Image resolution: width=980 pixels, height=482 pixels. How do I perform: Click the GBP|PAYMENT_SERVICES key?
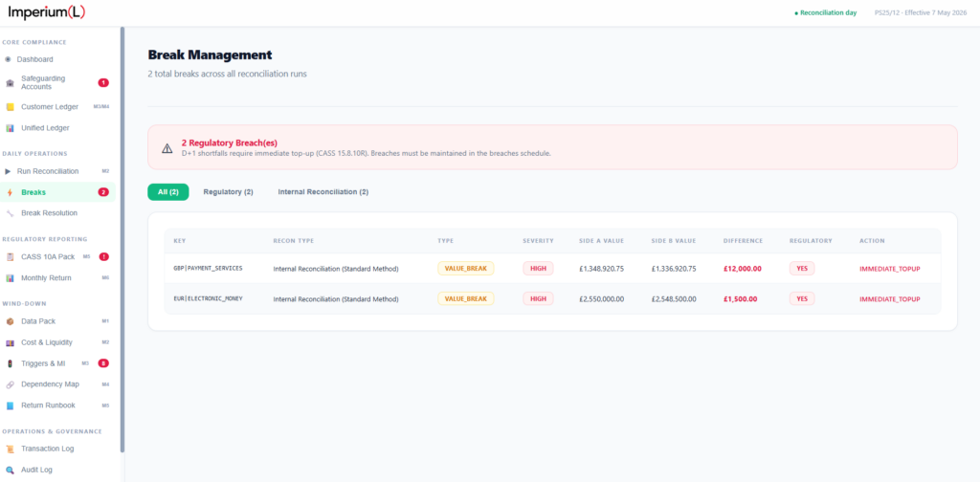point(208,269)
